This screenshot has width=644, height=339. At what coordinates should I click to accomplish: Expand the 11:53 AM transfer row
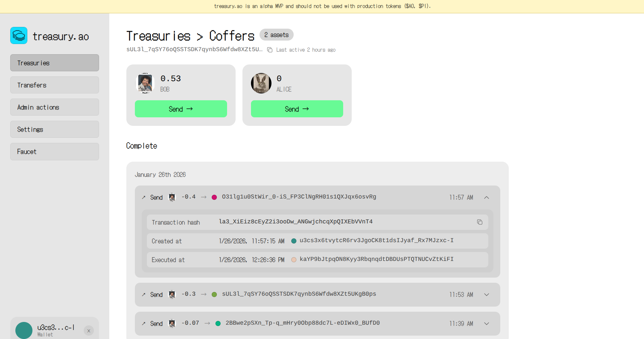pyautogui.click(x=487, y=295)
